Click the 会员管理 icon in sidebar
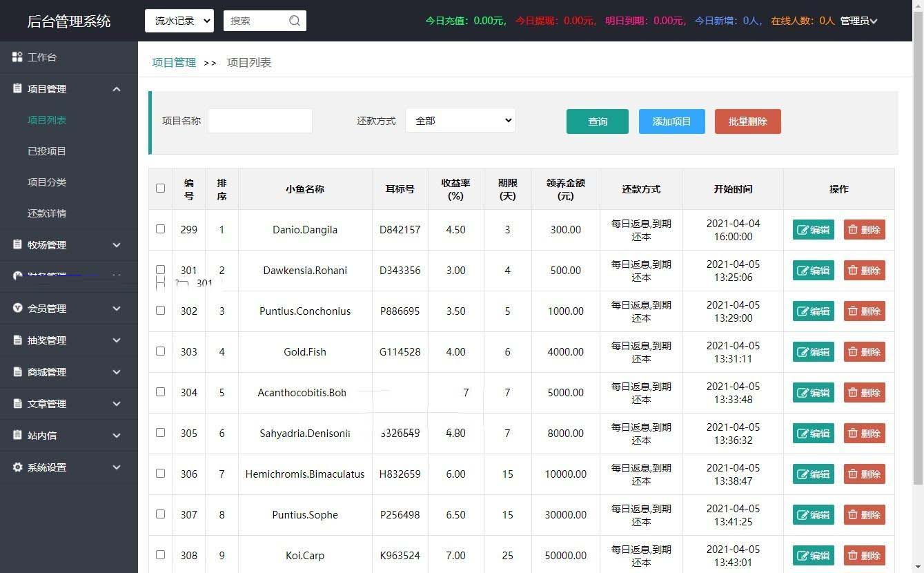Screen dimensions: 924x573 point(18,308)
